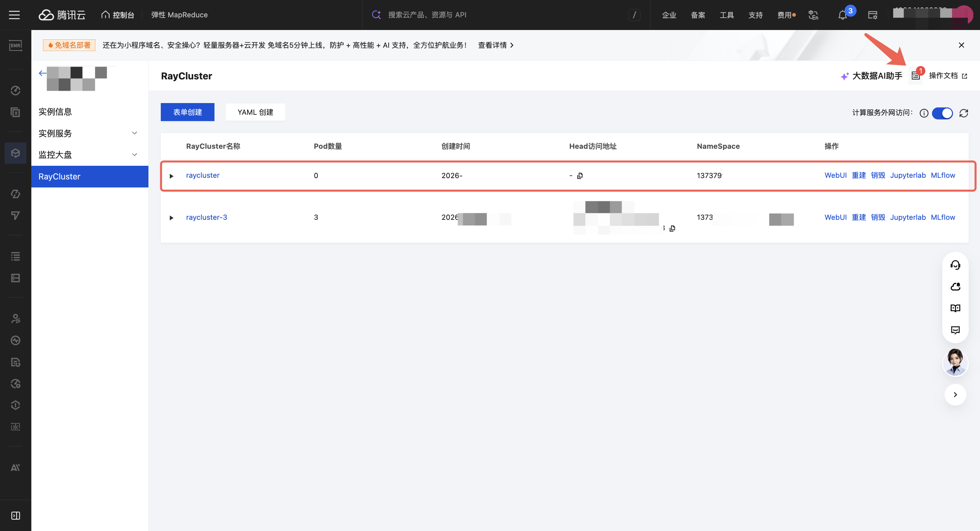Open the 支持 top menu
The height and width of the screenshot is (531, 980).
click(x=756, y=15)
